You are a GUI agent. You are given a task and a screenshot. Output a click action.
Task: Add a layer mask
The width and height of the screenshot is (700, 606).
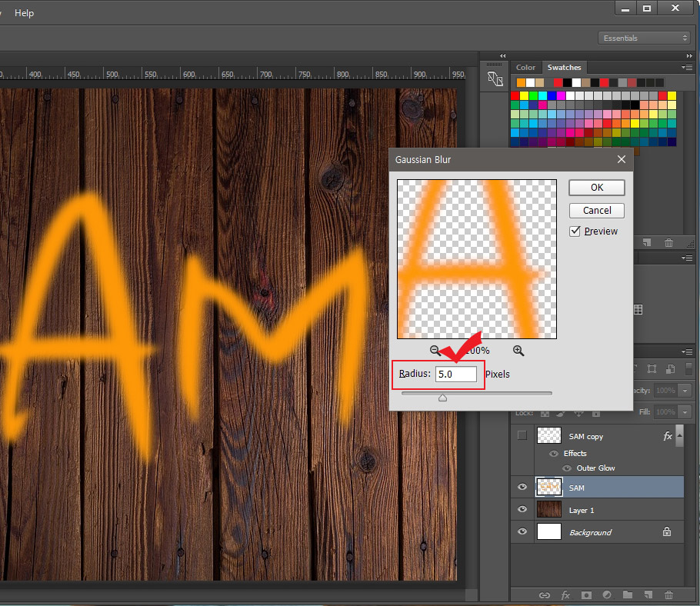[x=586, y=594]
